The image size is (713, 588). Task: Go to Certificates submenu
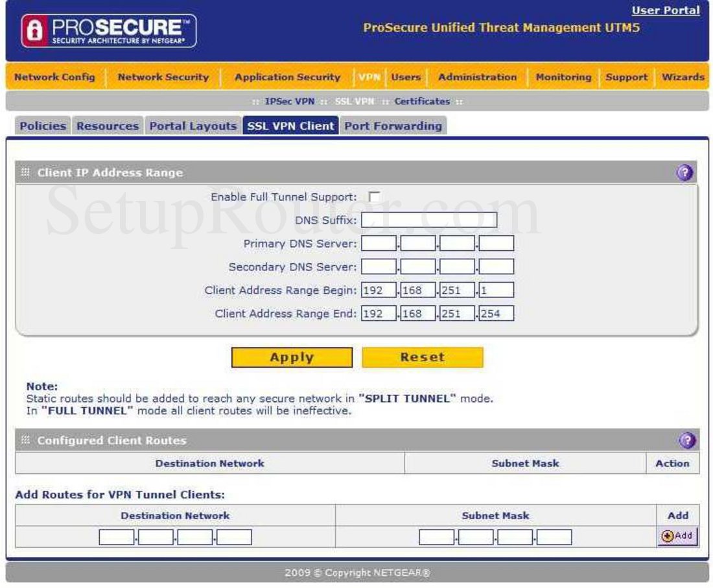click(x=422, y=101)
